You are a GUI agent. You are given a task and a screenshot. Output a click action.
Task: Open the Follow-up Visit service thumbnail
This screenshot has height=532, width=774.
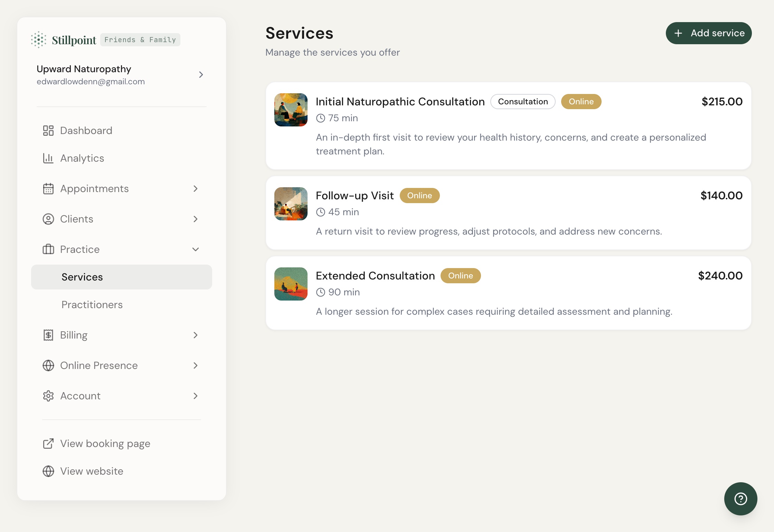tap(291, 204)
